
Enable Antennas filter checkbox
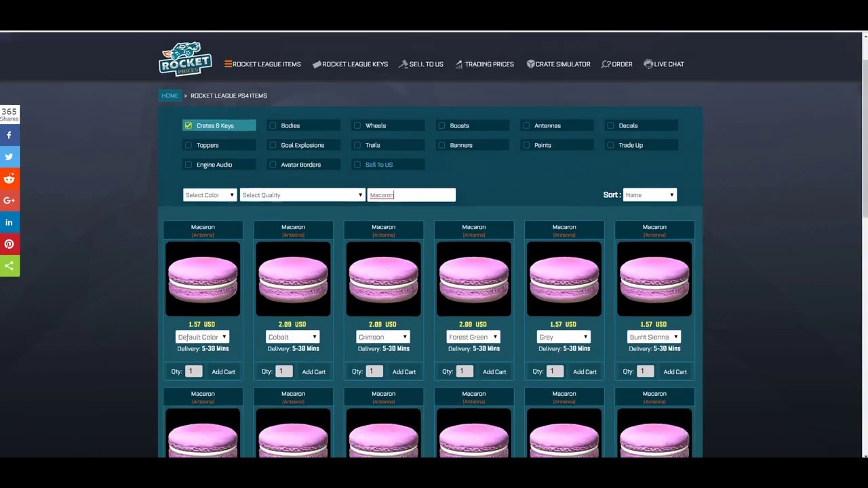[x=526, y=125]
